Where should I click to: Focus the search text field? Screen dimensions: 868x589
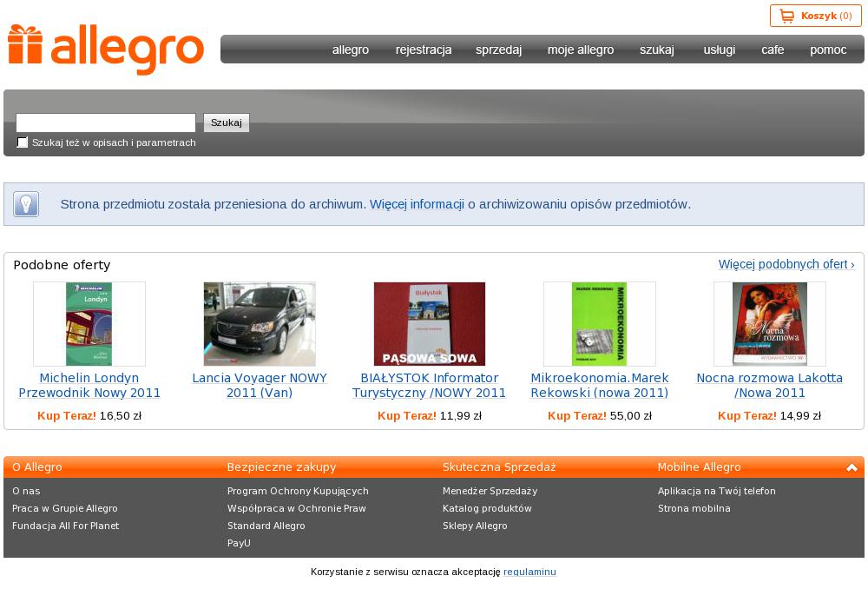click(106, 122)
